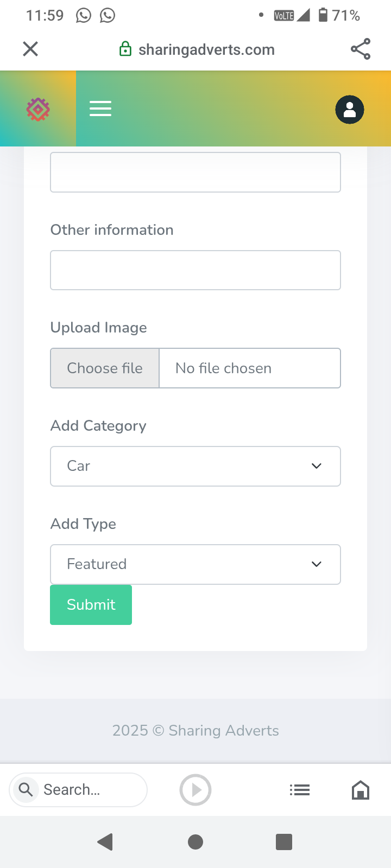Click the chevron in Car dropdown
The width and height of the screenshot is (391, 868).
click(x=317, y=466)
